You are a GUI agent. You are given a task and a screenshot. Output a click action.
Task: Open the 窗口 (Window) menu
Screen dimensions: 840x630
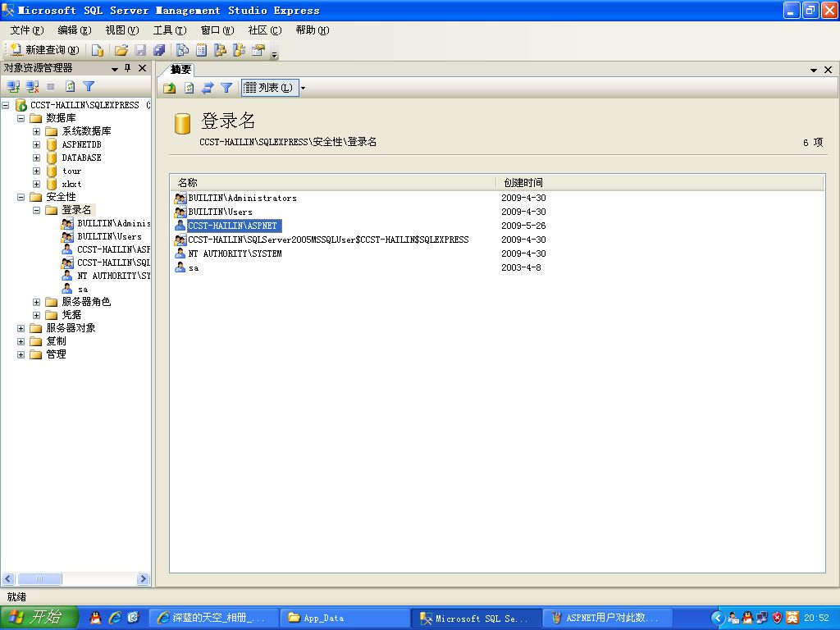[x=217, y=30]
